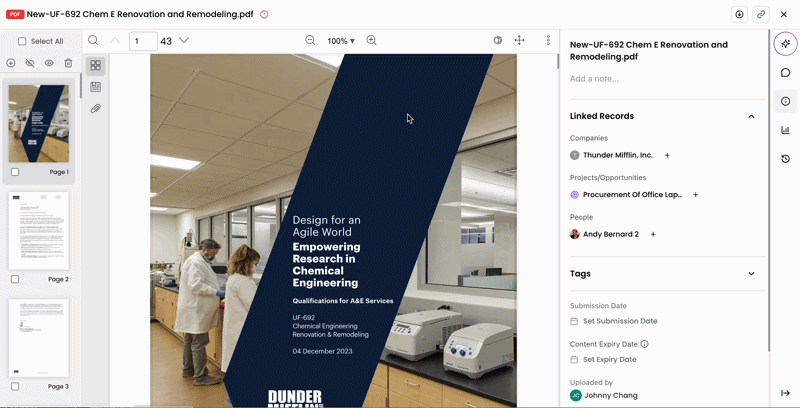Tick the Page 3 checkbox
The height and width of the screenshot is (408, 800).
click(15, 386)
